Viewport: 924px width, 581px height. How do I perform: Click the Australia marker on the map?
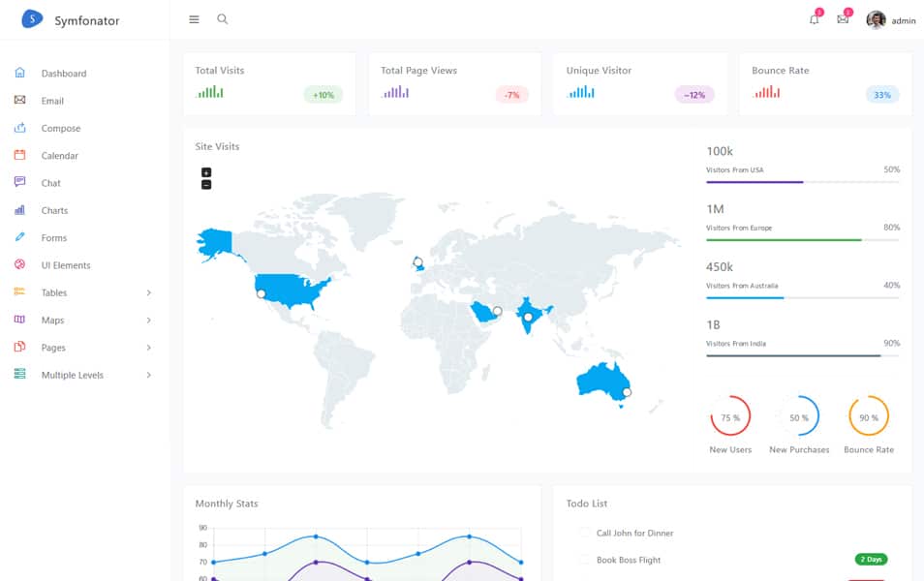627,392
